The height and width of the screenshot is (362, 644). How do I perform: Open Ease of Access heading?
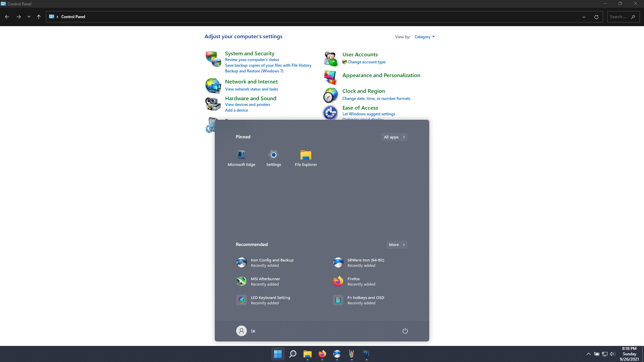click(360, 108)
